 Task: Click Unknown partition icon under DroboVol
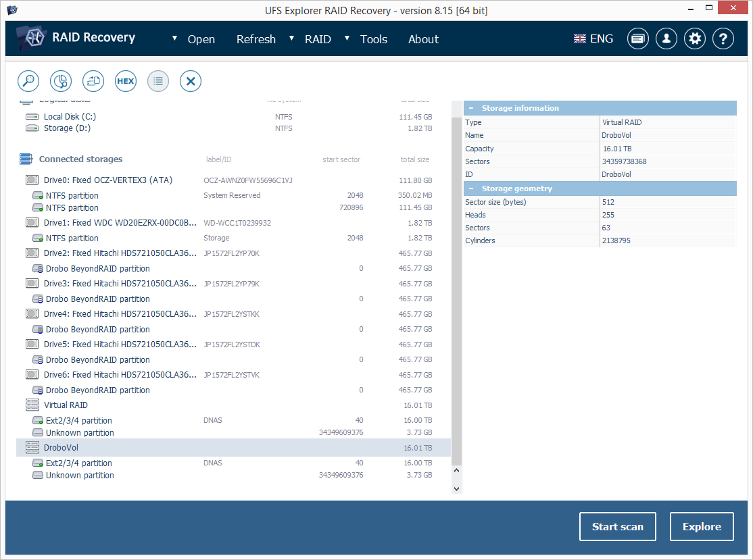click(x=38, y=475)
